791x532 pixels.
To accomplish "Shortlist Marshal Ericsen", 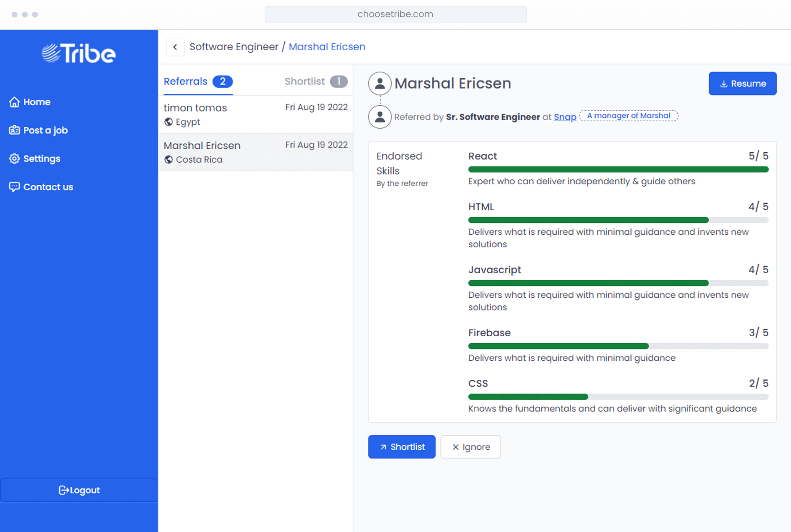I will coord(401,447).
